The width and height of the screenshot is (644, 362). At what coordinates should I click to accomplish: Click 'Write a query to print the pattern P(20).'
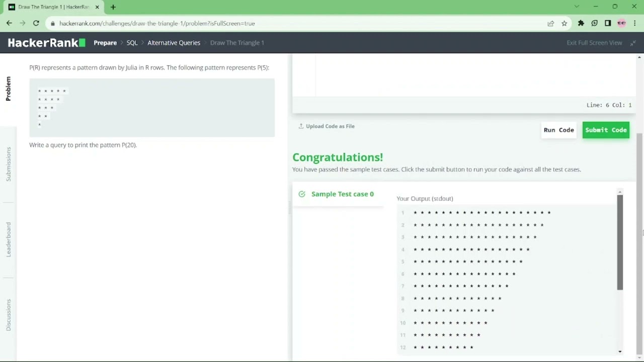(83, 145)
